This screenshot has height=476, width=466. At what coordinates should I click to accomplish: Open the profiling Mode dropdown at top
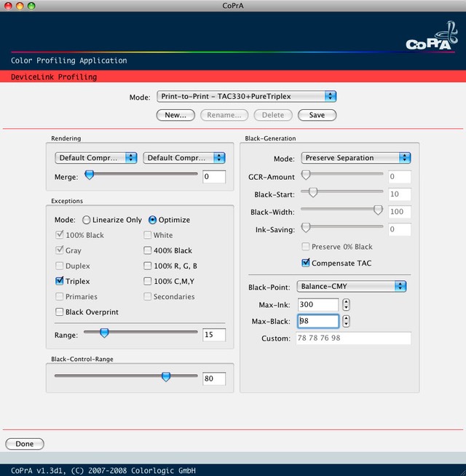tap(246, 97)
